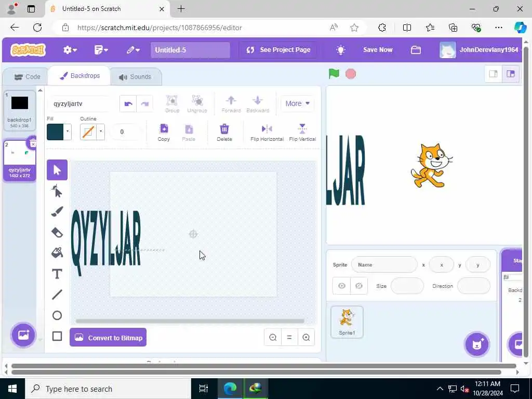
Task: Click the green flag to run
Action: (334, 74)
